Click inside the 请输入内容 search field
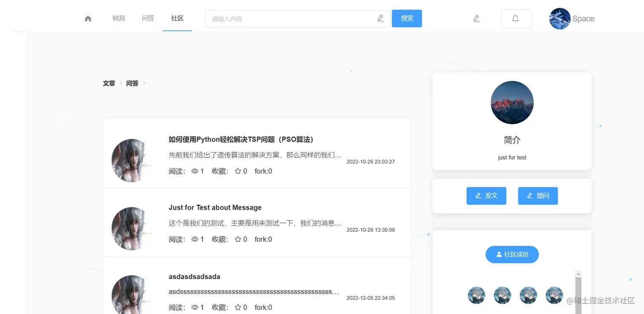This screenshot has height=314, width=644. tap(277, 18)
